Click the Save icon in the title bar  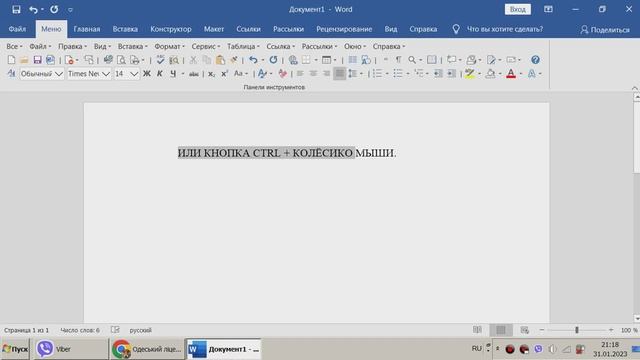click(16, 9)
